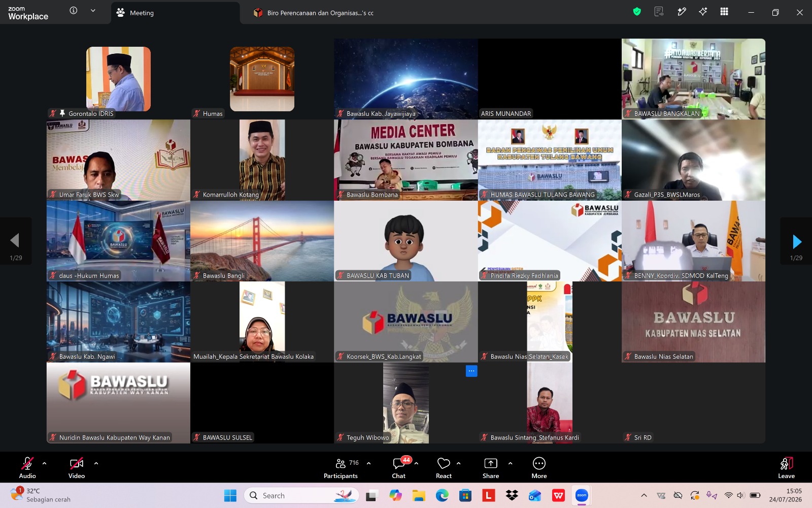This screenshot has width=812, height=508.
Task: Expand the Share options arrow
Action: [510, 463]
